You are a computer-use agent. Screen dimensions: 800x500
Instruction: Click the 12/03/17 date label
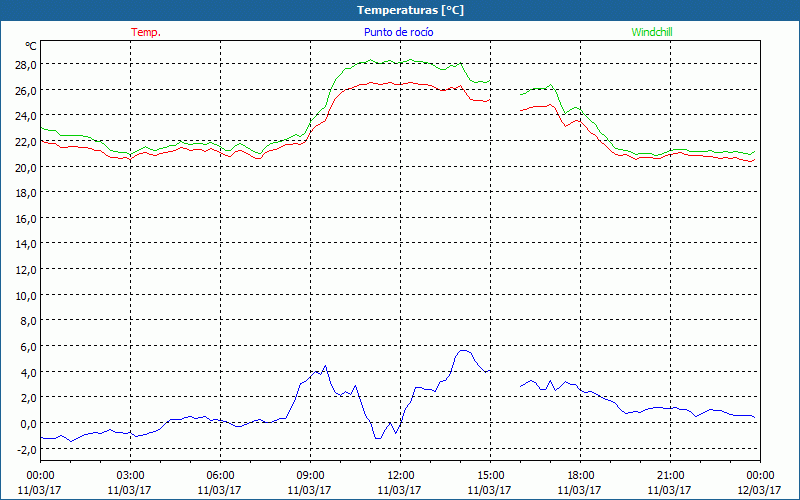point(760,490)
